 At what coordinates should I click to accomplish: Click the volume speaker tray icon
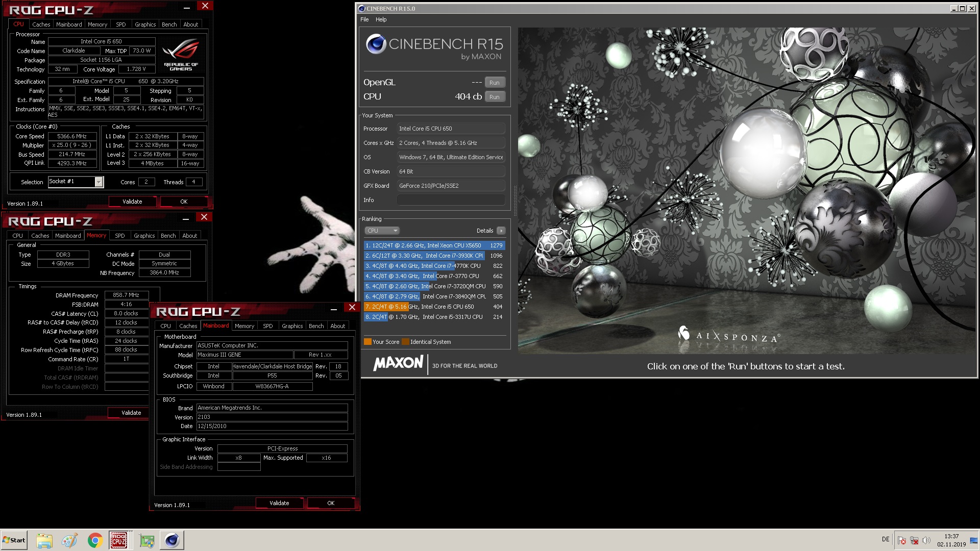coord(926,540)
